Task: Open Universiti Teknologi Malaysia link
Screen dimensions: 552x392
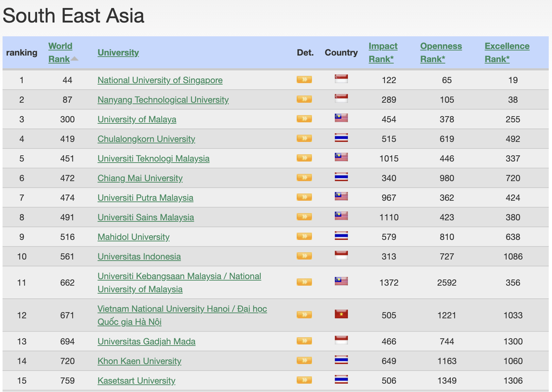Action: [154, 158]
